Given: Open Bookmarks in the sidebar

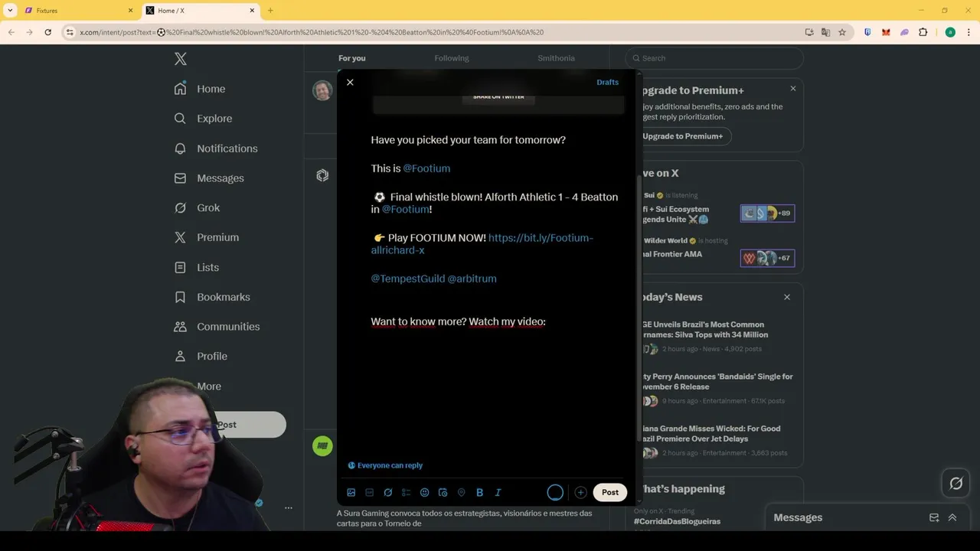Looking at the screenshot, I should (212, 297).
